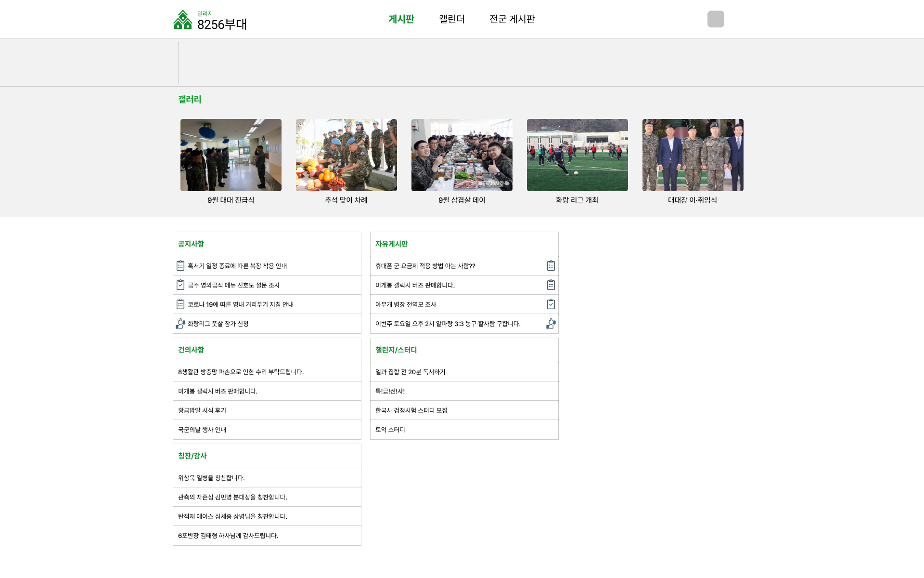Open the 추석 맞이 차례 photo
The height and width of the screenshot is (578, 924).
[346, 155]
